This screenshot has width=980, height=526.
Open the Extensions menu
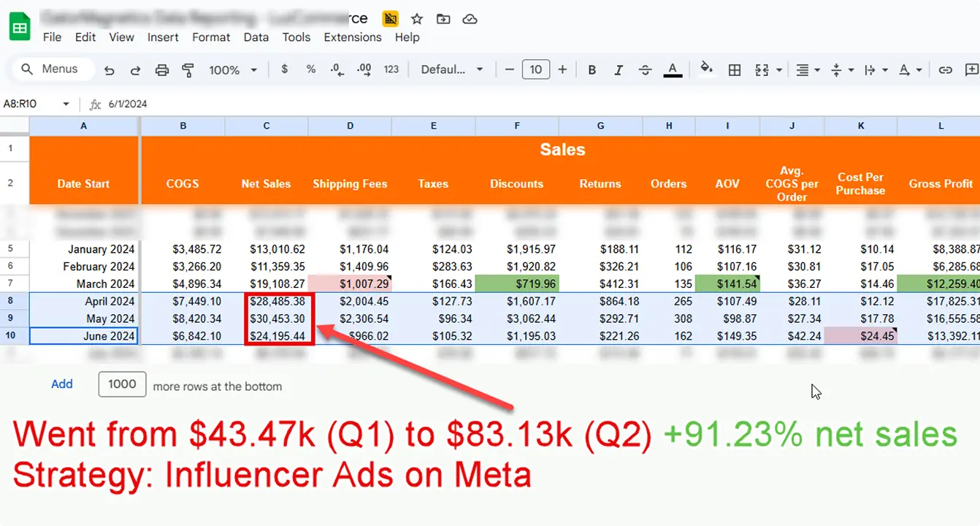click(x=353, y=37)
